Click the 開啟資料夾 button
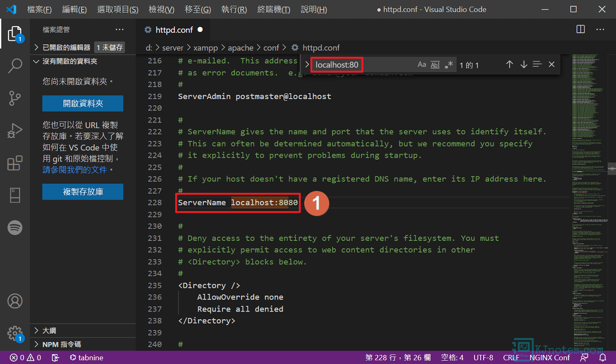Viewport: 616px width, 364px height. coord(83,103)
